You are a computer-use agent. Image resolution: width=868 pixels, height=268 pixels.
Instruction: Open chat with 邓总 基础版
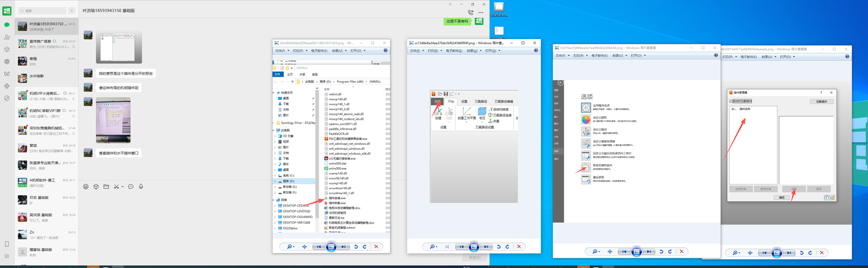47,200
